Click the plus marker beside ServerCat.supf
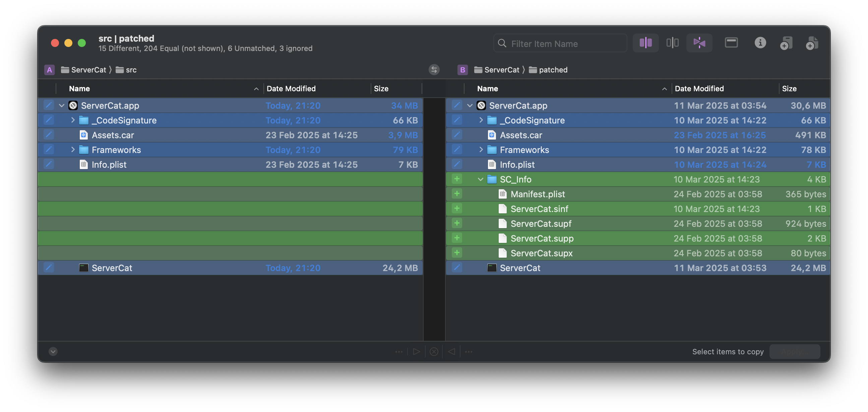The image size is (868, 412). click(457, 223)
